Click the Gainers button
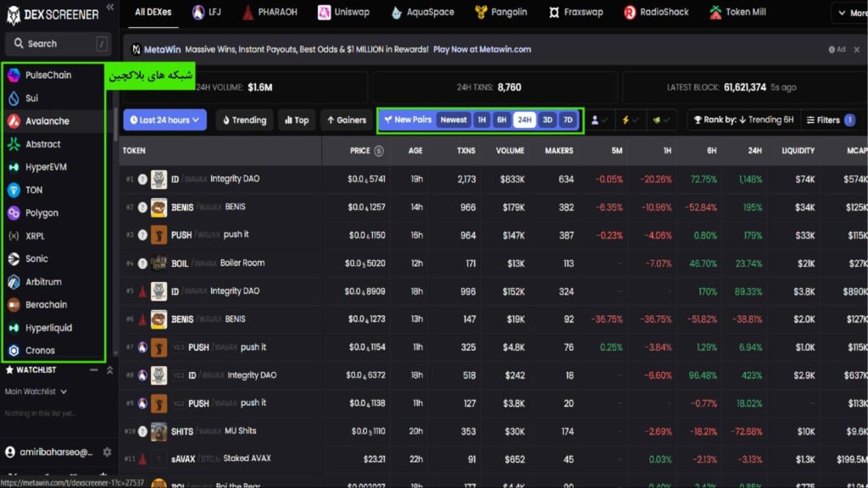The height and width of the screenshot is (488, 868). pos(347,120)
